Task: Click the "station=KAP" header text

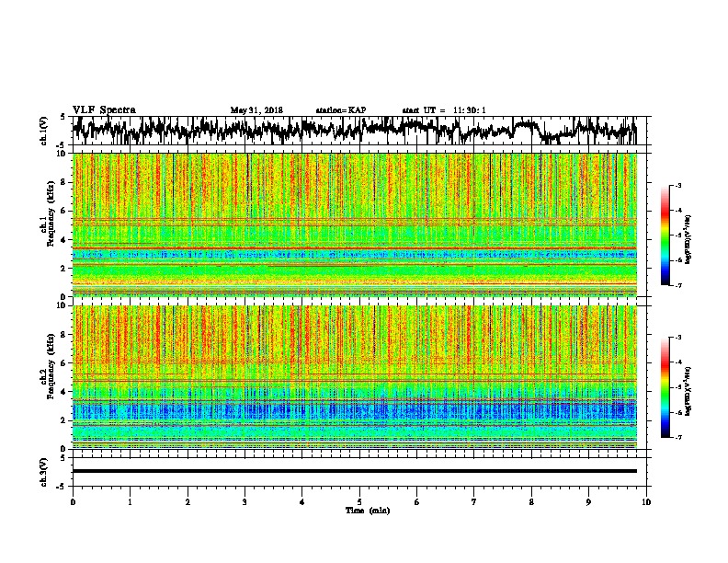Action: point(341,110)
